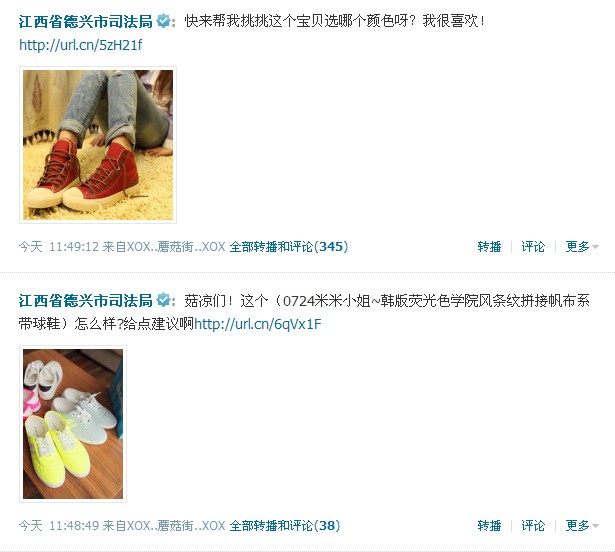View all 38 reposts and comments

tap(285, 526)
